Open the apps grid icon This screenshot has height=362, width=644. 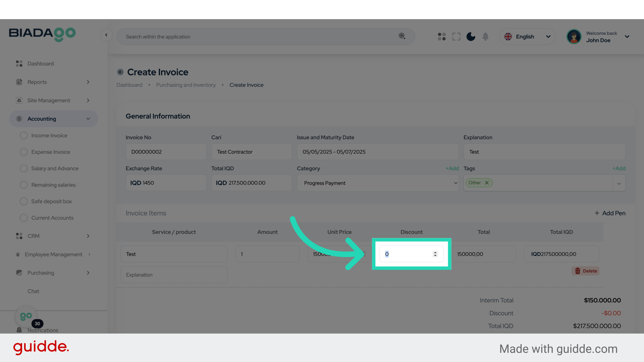click(441, 37)
